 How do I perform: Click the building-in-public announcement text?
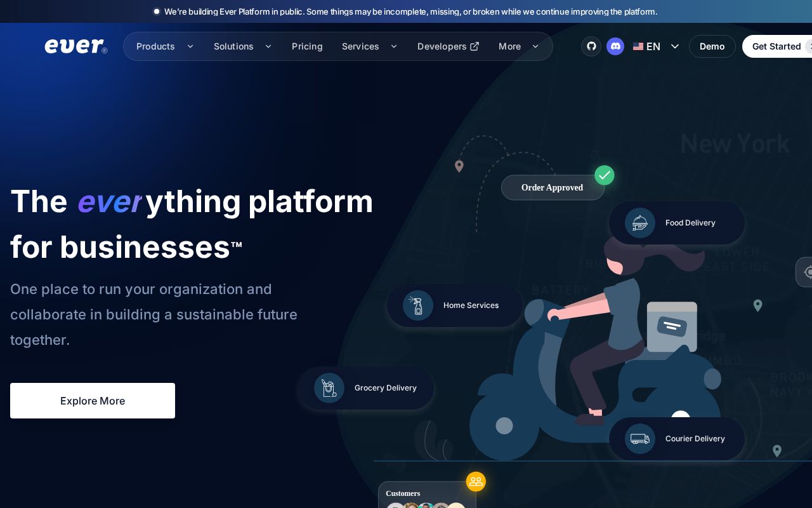[411, 11]
